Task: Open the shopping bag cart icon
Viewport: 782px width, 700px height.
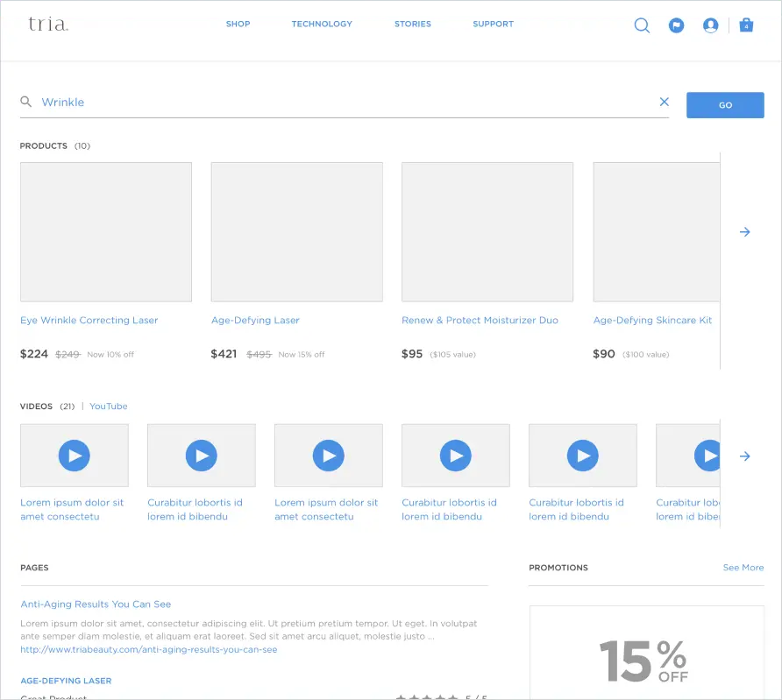Action: point(746,25)
